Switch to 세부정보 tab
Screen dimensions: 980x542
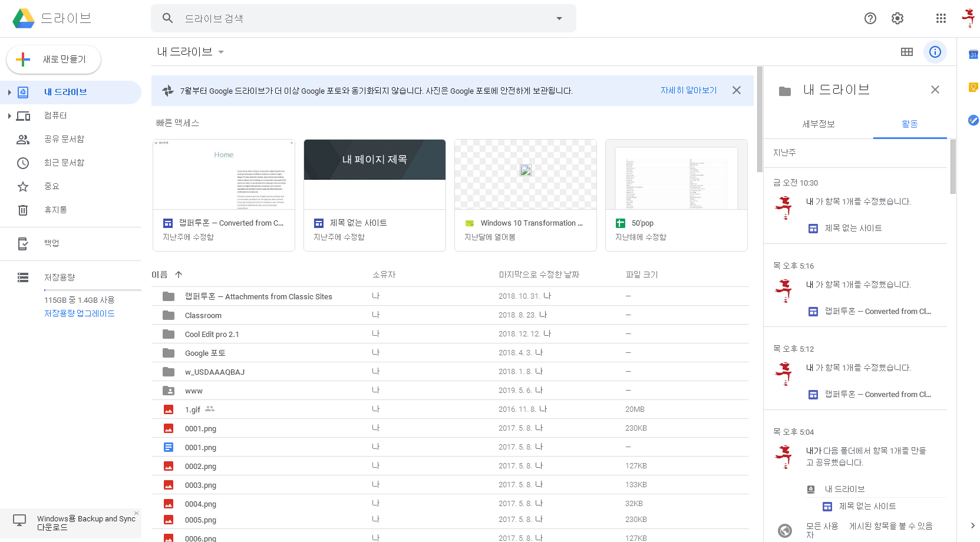[819, 124]
